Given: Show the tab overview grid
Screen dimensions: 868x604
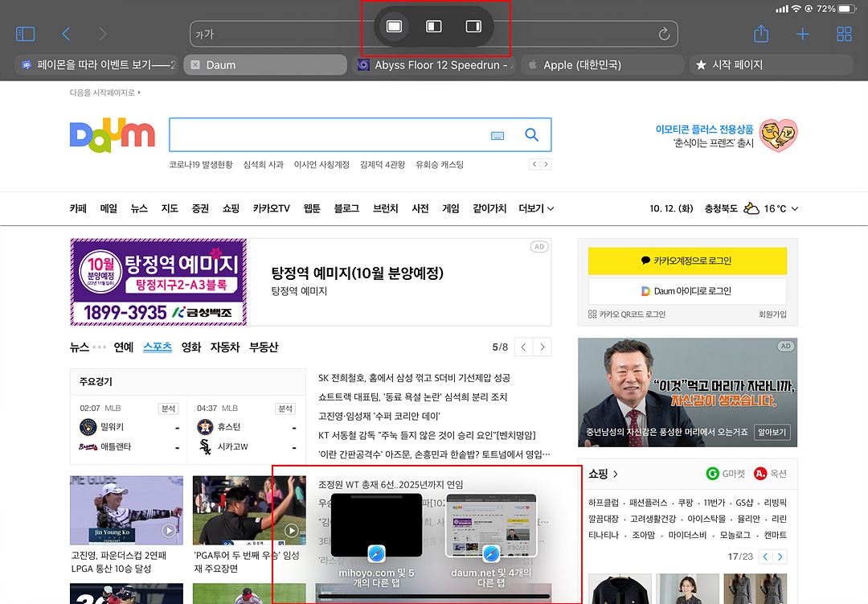Looking at the screenshot, I should tap(844, 34).
